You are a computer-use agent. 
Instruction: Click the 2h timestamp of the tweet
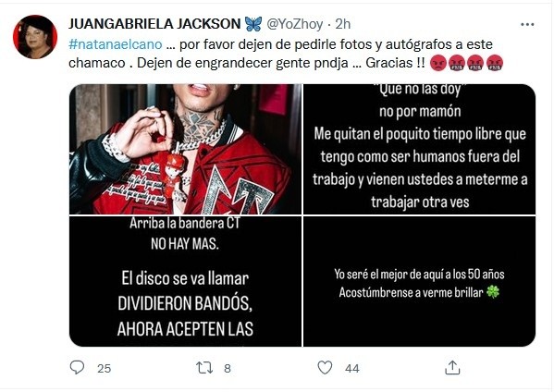tap(343, 24)
